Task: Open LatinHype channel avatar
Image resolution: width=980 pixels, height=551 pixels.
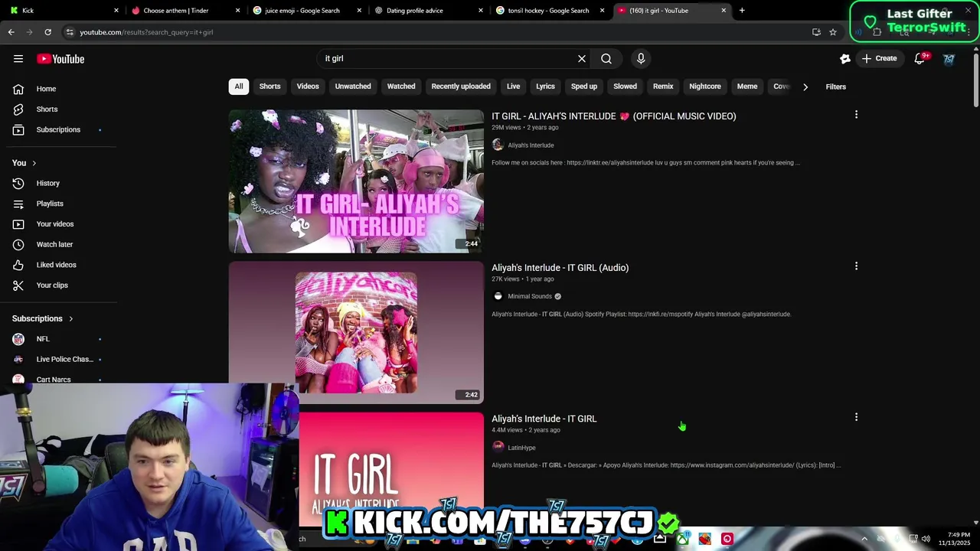Action: tap(498, 447)
